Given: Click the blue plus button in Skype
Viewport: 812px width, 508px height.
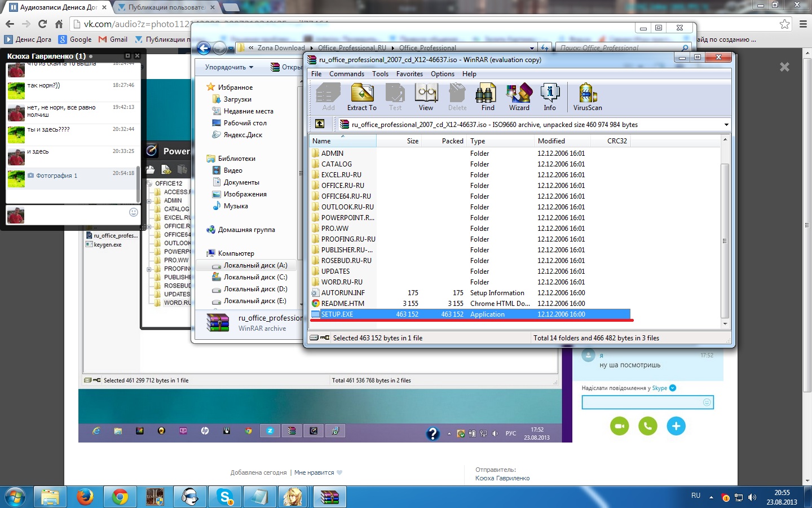Looking at the screenshot, I should (676, 426).
